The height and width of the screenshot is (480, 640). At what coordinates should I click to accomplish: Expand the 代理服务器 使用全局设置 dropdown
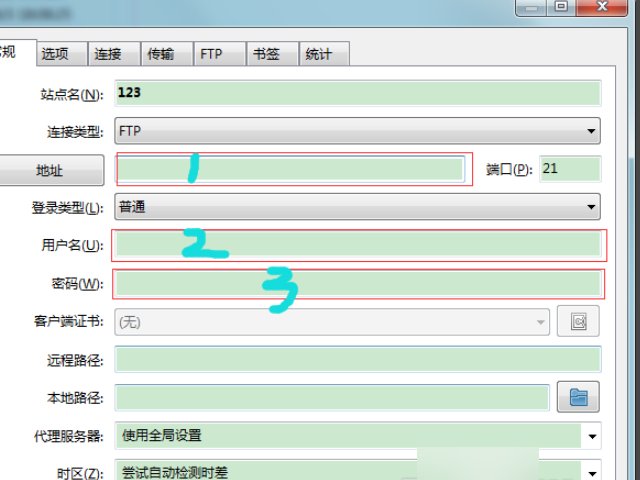pos(358,436)
